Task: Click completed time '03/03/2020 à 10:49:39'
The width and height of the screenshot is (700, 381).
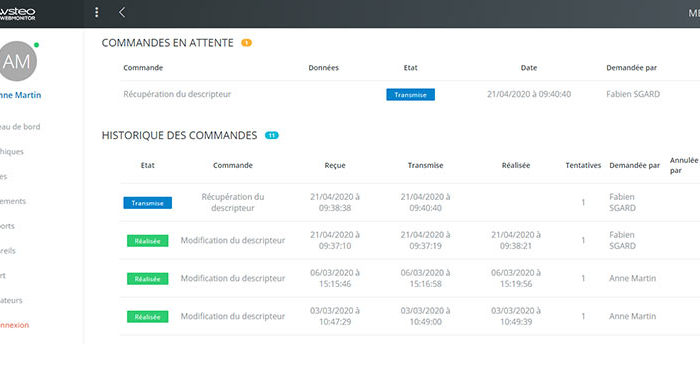Action: [516, 316]
